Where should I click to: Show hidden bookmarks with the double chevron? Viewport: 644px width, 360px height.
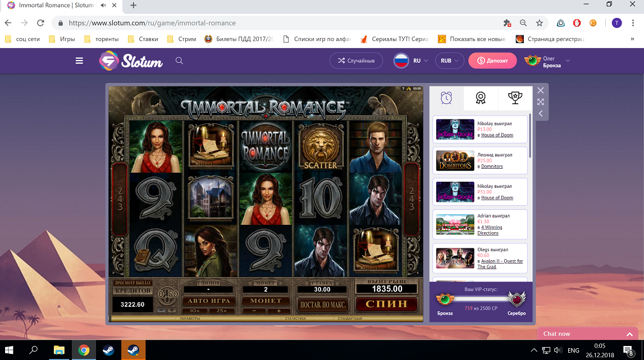pyautogui.click(x=632, y=39)
